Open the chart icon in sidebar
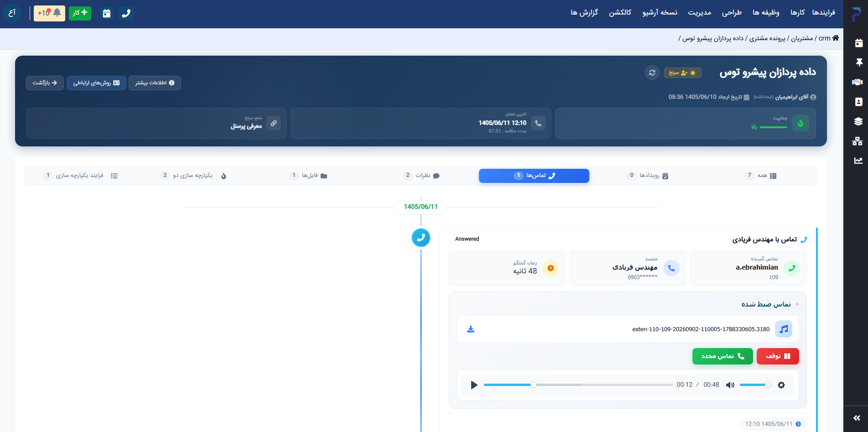This screenshot has width=868, height=432. (858, 161)
